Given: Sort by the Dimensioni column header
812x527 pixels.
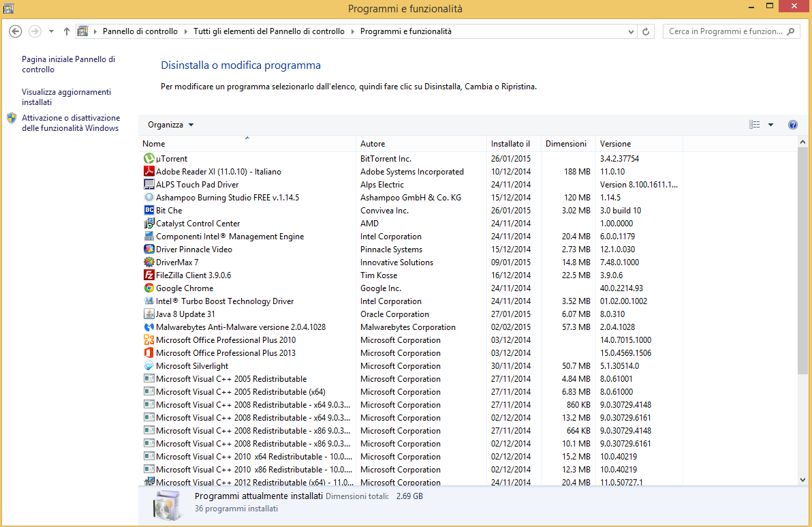Looking at the screenshot, I should 568,144.
